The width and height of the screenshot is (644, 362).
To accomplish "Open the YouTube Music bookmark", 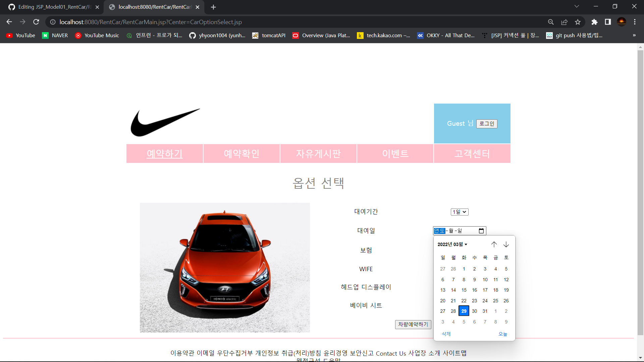I will 97,35.
